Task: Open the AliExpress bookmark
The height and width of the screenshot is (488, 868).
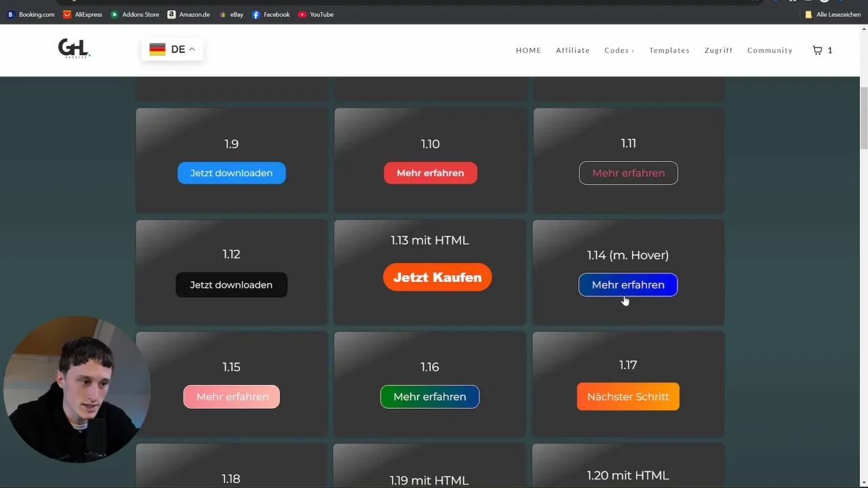Action: point(82,14)
